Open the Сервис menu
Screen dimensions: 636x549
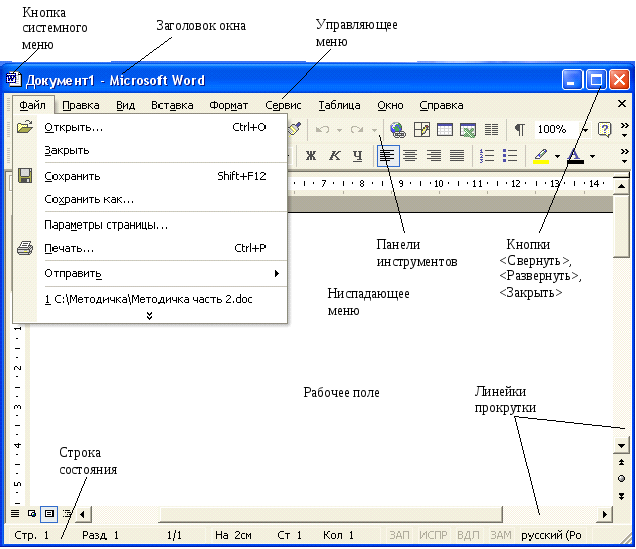283,105
